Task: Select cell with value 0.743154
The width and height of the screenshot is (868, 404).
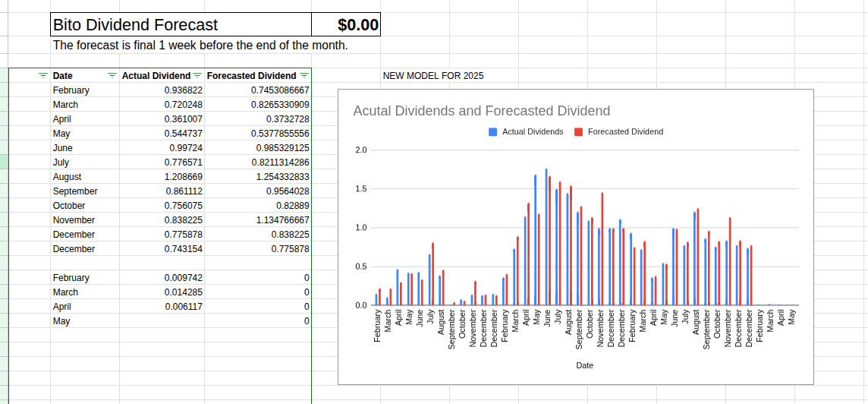Action: tap(162, 249)
